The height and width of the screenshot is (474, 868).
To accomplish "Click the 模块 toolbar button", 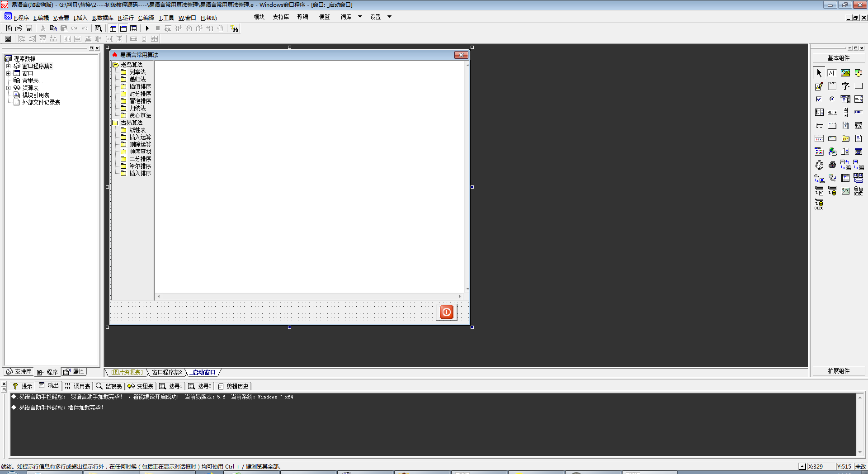I will coord(259,17).
